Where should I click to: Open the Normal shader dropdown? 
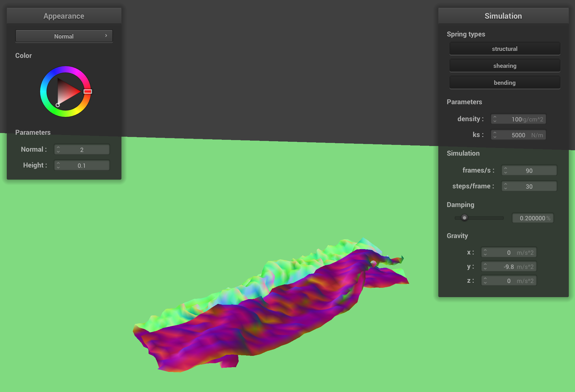pos(64,36)
